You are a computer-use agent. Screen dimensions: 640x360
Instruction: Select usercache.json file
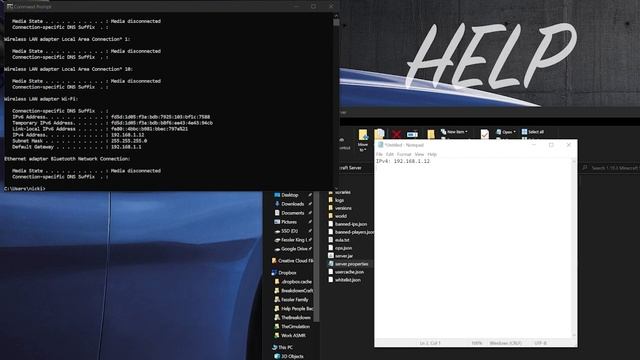[x=349, y=272]
